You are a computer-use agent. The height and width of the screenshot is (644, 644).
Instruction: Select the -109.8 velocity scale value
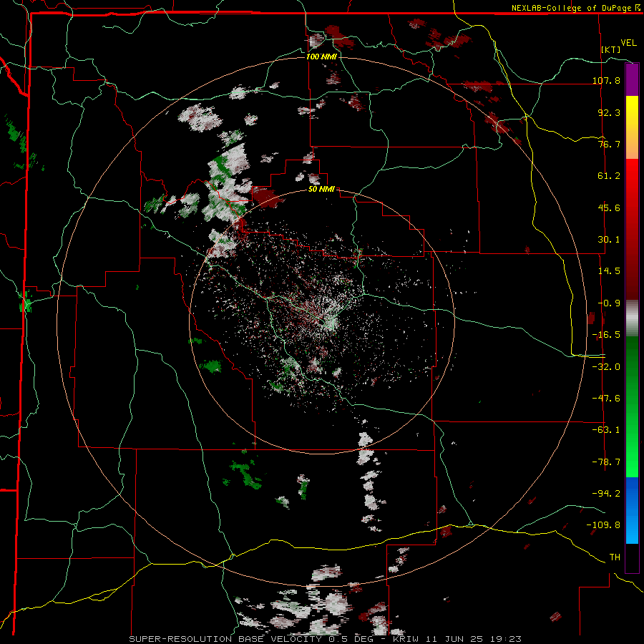[x=603, y=525]
